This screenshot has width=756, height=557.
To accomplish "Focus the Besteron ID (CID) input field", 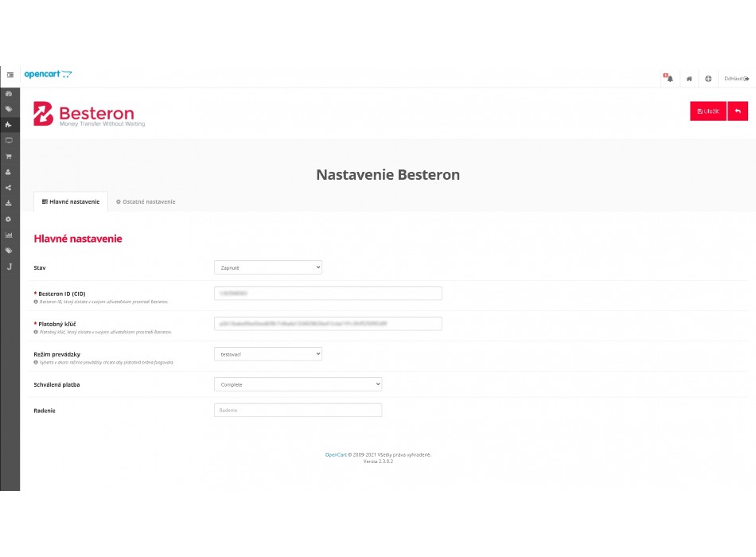I will [328, 293].
